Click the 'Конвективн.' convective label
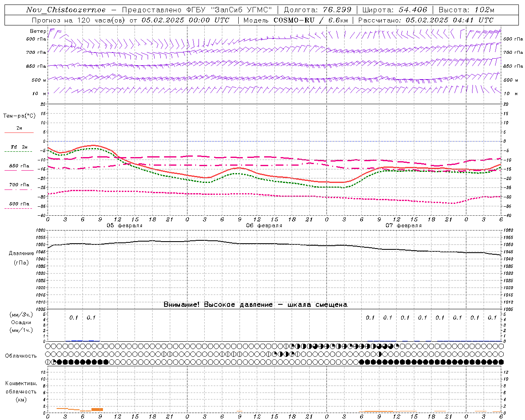 coord(21,383)
